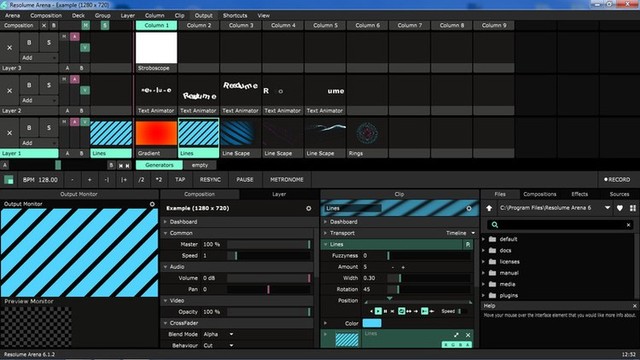The width and height of the screenshot is (640, 360).
Task: Open the Shortcuts menu
Action: point(235,16)
